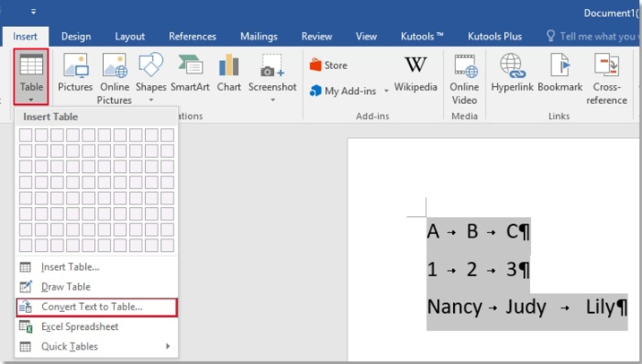Insert a Picture from this device
Screen dimensions: 642x364
tap(75, 75)
